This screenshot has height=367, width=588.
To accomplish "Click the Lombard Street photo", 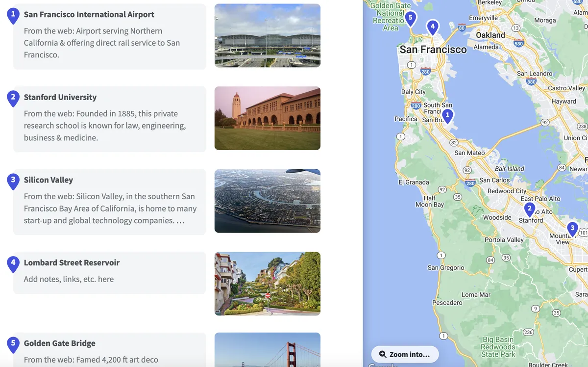I will (x=267, y=283).
